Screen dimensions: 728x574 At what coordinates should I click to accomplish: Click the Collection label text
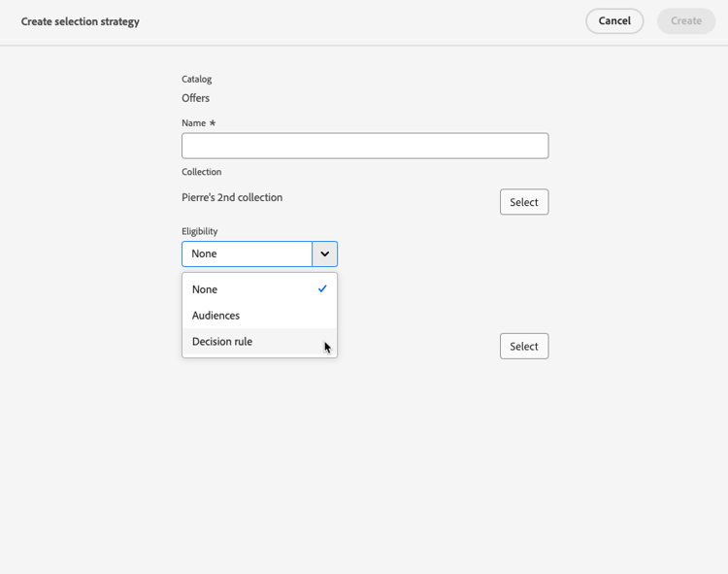[x=201, y=172]
